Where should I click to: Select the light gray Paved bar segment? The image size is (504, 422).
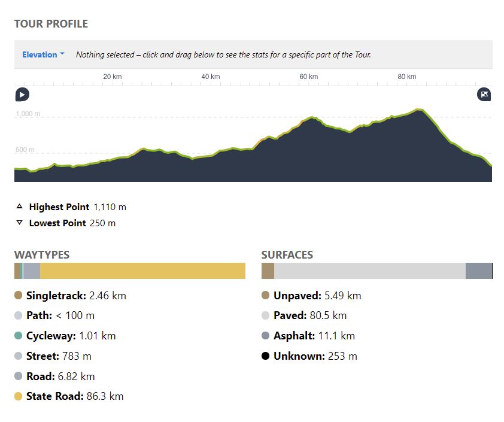(x=369, y=271)
